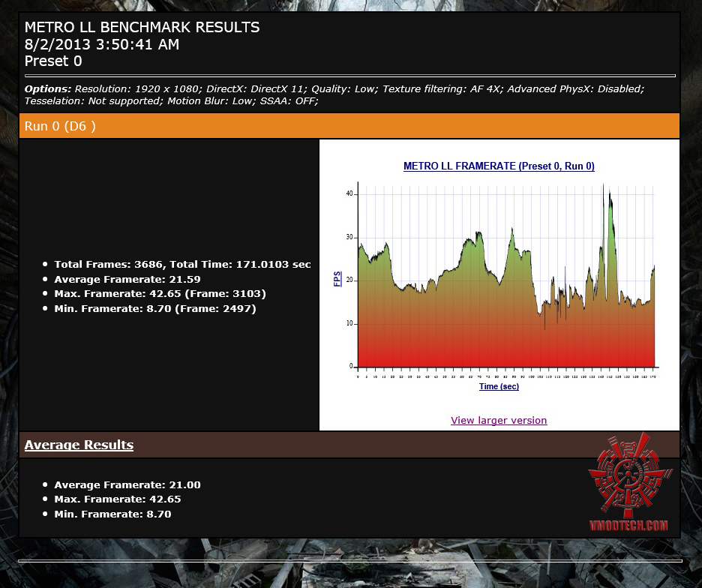The image size is (702, 588).
Task: Click the Max. Framerate 42.65 Frame 3103 line
Action: click(160, 294)
